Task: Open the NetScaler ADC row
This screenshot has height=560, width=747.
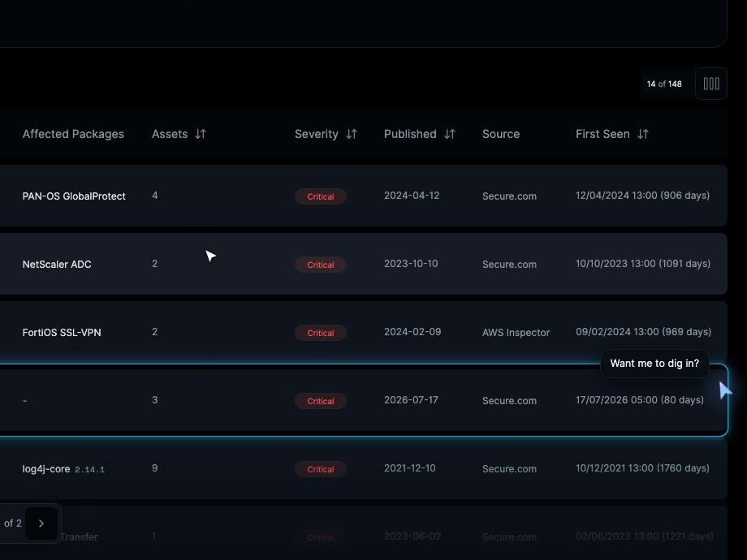Action: coord(363,264)
